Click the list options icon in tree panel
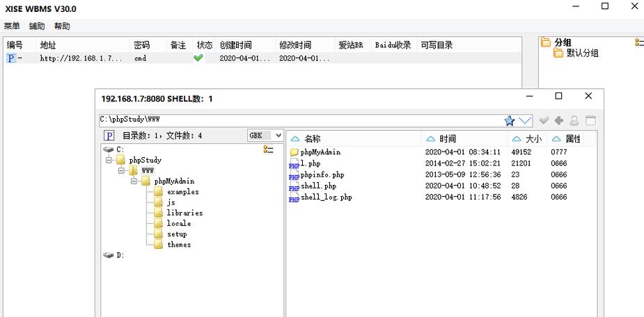 (x=269, y=149)
